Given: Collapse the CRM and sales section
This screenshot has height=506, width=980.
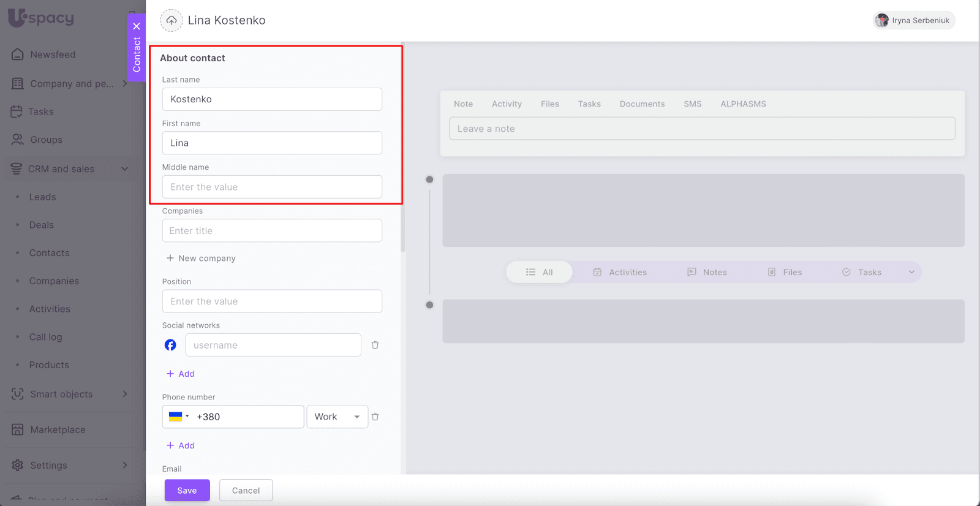Looking at the screenshot, I should pos(125,168).
